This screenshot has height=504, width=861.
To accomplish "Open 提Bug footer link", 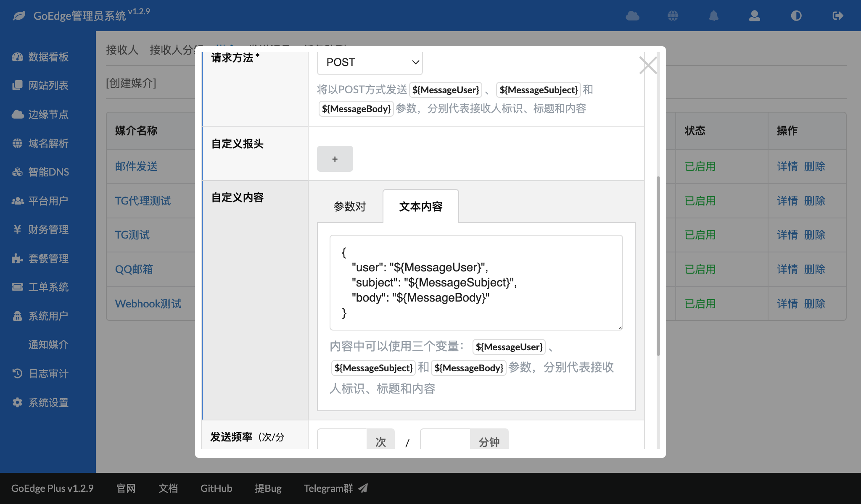I will [268, 488].
